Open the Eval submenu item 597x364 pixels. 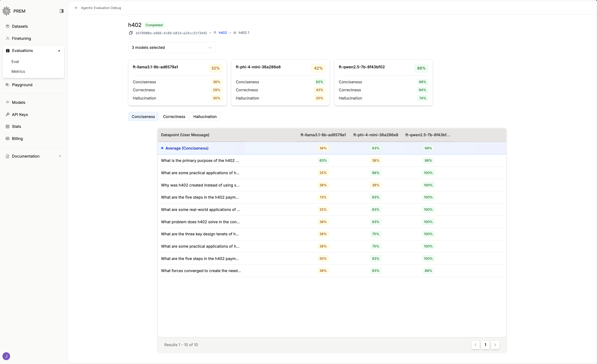tap(15, 62)
